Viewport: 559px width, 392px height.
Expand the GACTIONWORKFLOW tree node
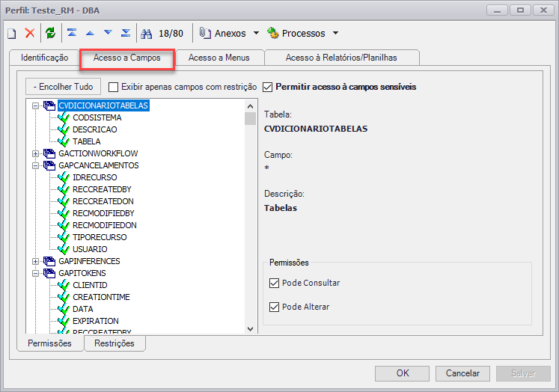(35, 153)
